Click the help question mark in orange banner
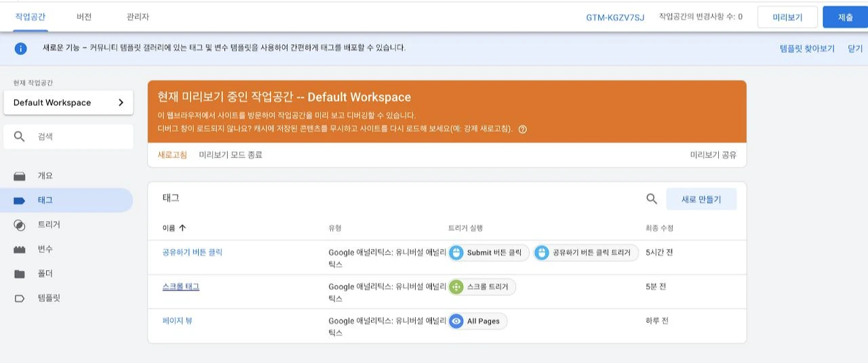The height and width of the screenshot is (363, 868). tap(522, 129)
